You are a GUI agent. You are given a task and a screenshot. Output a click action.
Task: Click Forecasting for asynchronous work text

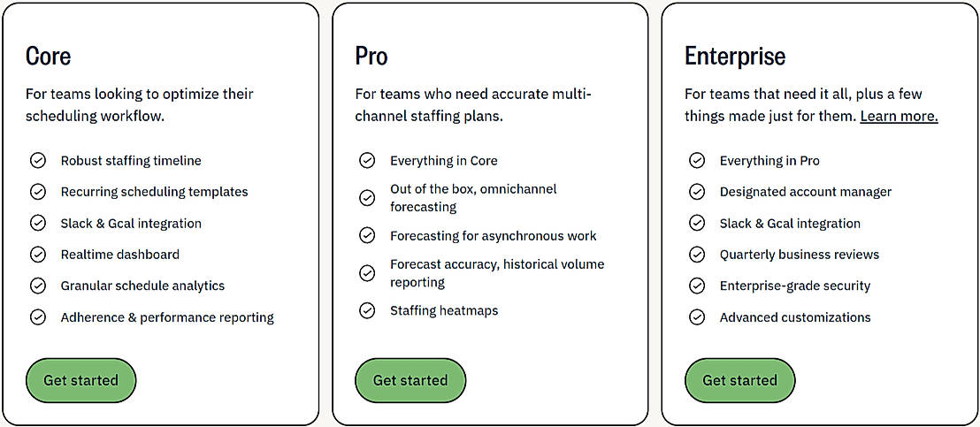tap(493, 236)
